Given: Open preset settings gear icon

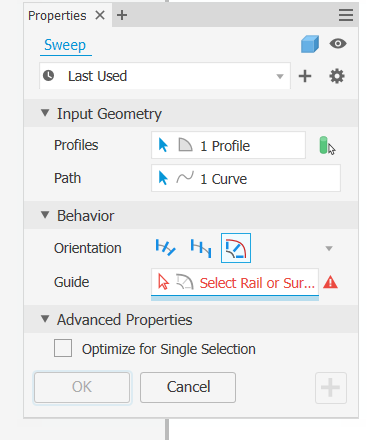Looking at the screenshot, I should 337,76.
